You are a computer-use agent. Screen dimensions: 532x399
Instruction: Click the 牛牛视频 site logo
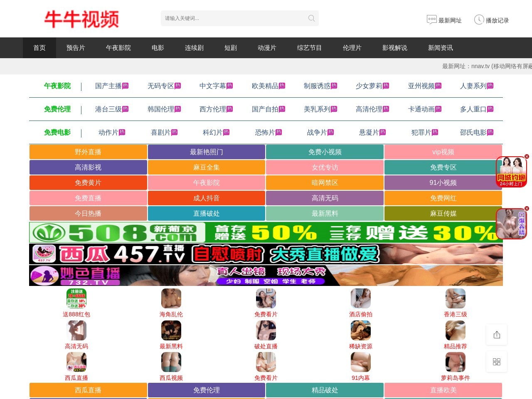(82, 20)
